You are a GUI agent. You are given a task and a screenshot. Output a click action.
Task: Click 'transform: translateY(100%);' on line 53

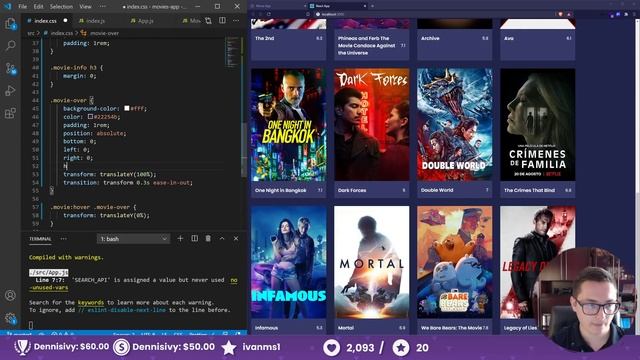(109, 174)
